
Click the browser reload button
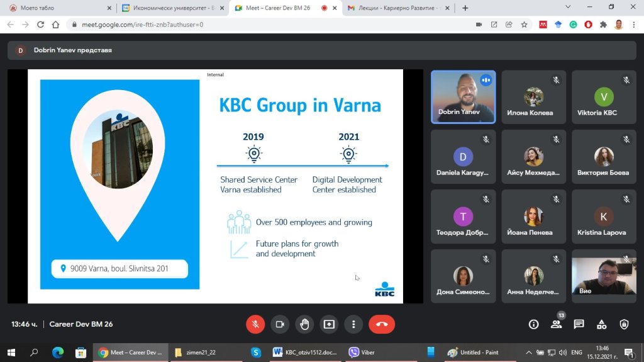[41, 25]
